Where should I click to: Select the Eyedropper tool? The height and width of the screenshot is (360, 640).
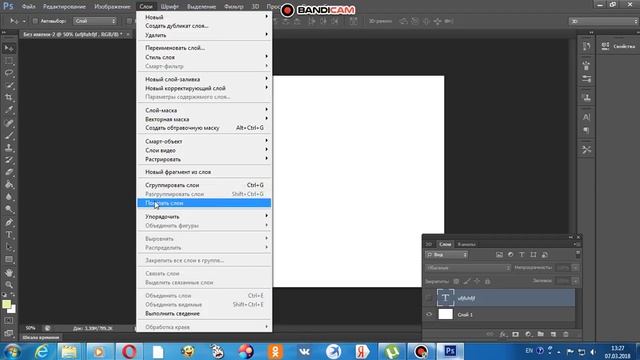point(9,110)
